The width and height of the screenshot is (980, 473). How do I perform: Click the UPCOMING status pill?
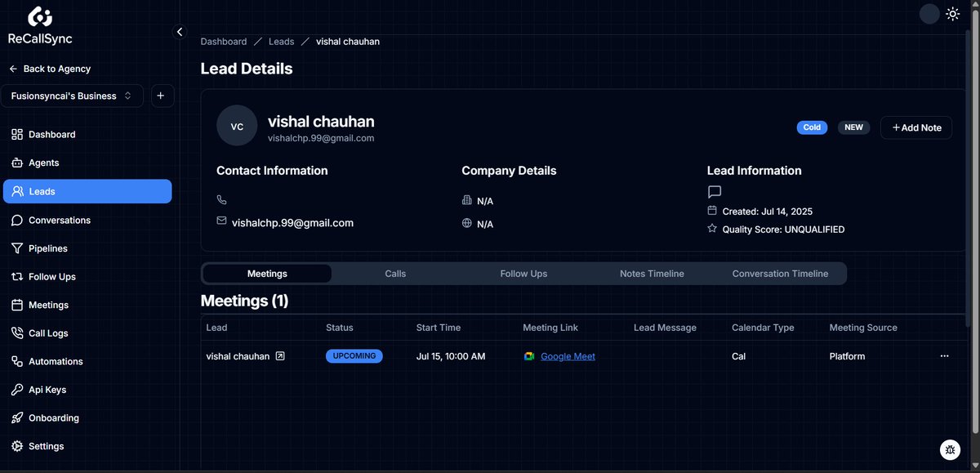click(354, 356)
